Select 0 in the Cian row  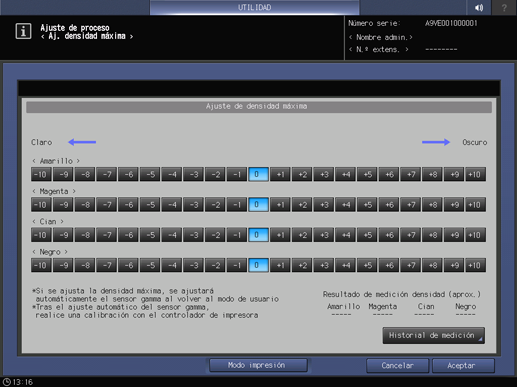[x=258, y=235]
